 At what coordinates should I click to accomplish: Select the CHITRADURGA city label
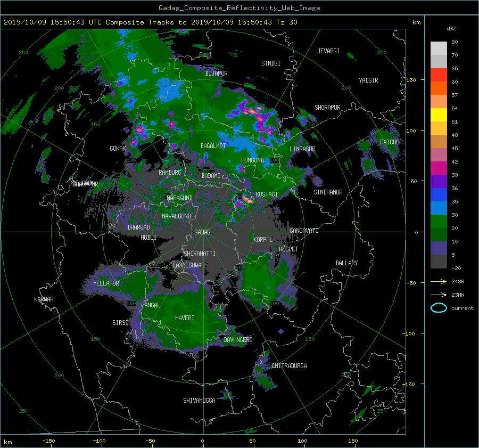289,366
